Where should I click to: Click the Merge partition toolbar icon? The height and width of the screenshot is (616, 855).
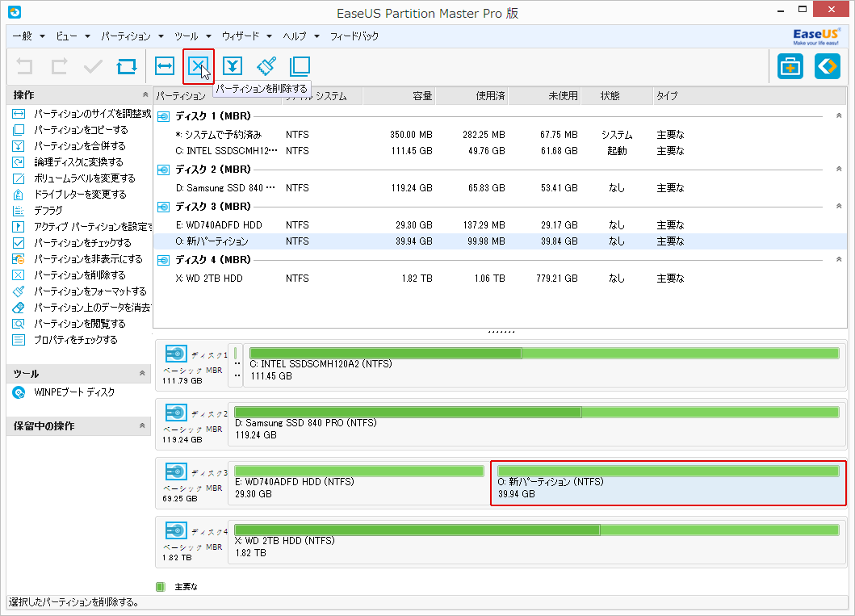point(233,66)
